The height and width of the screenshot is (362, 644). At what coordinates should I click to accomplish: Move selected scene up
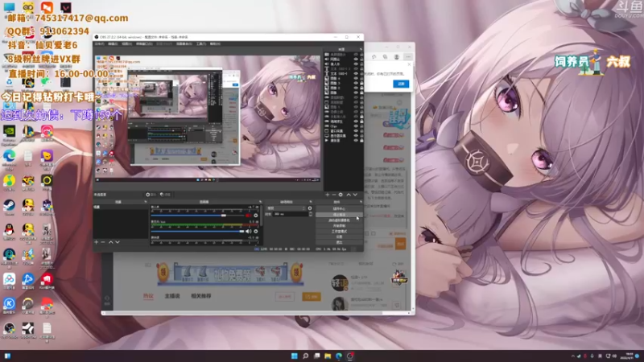110,242
